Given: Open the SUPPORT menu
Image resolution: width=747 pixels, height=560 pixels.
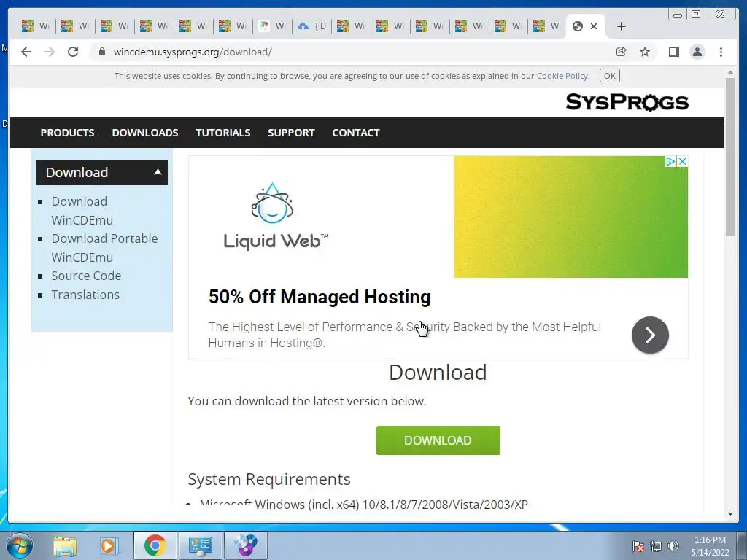Looking at the screenshot, I should point(291,133).
